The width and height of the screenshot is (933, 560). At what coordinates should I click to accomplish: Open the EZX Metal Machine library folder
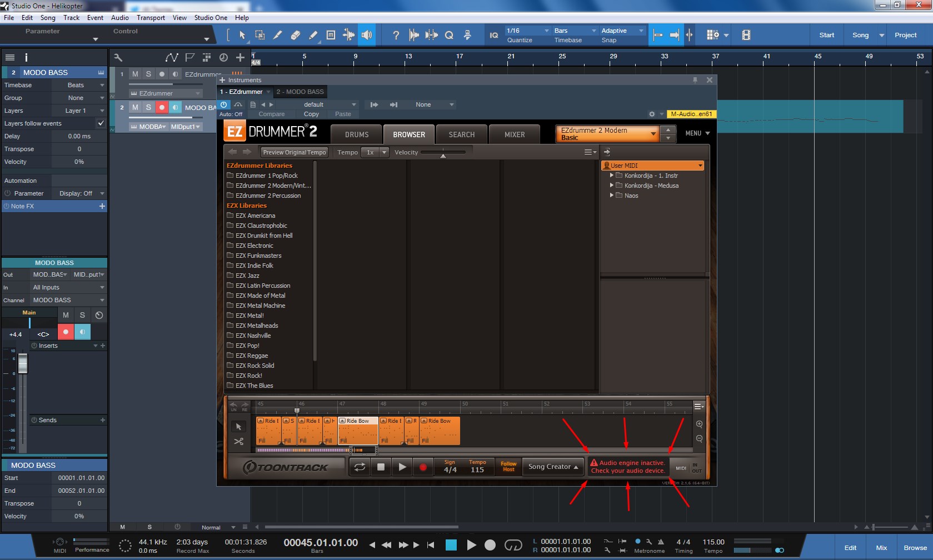[x=260, y=306]
